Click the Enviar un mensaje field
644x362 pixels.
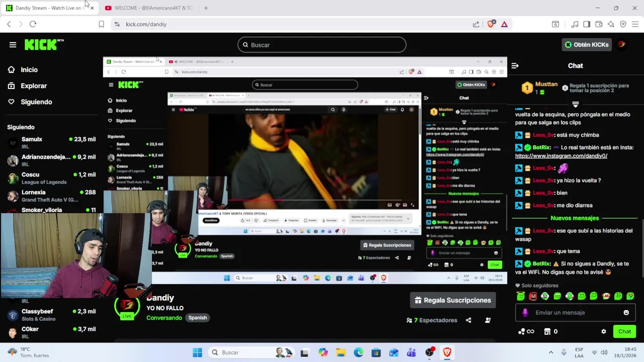pyautogui.click(x=576, y=313)
